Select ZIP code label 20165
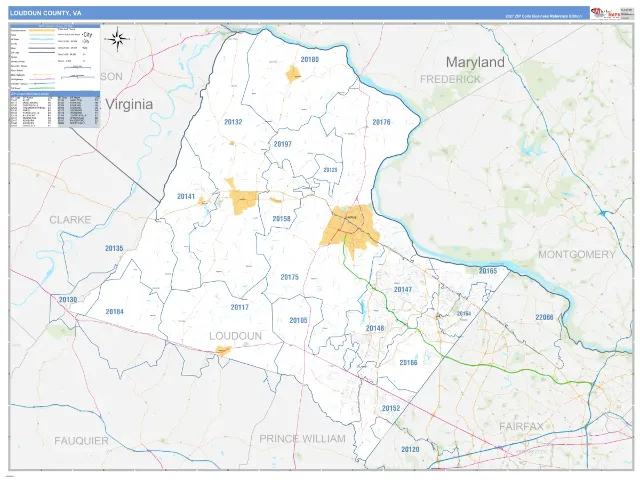 tap(488, 271)
